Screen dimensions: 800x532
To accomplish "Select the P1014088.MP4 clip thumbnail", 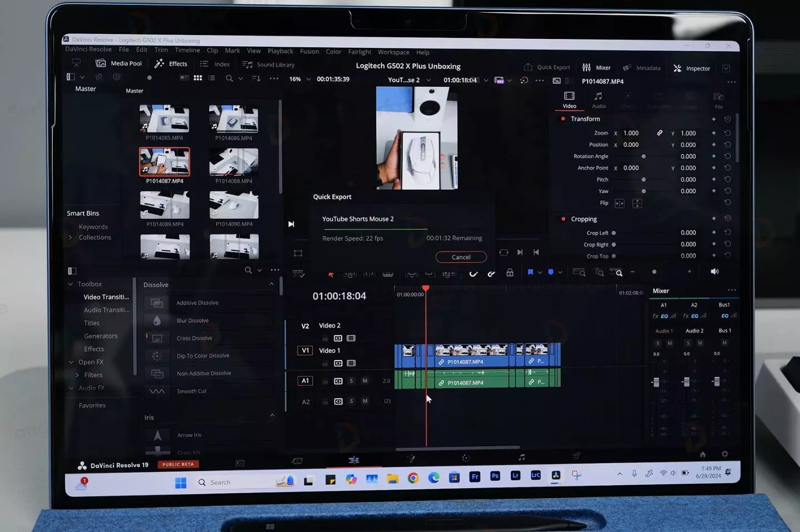I will tap(234, 162).
